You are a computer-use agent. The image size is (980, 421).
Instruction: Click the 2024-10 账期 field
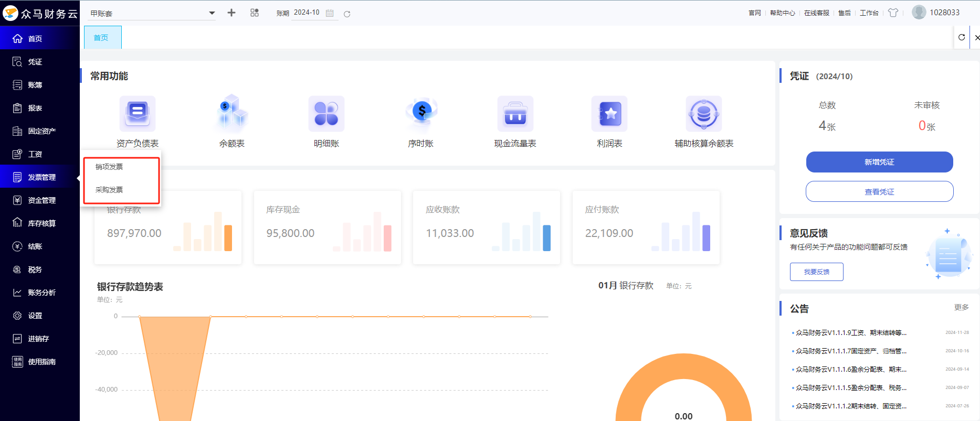(307, 13)
